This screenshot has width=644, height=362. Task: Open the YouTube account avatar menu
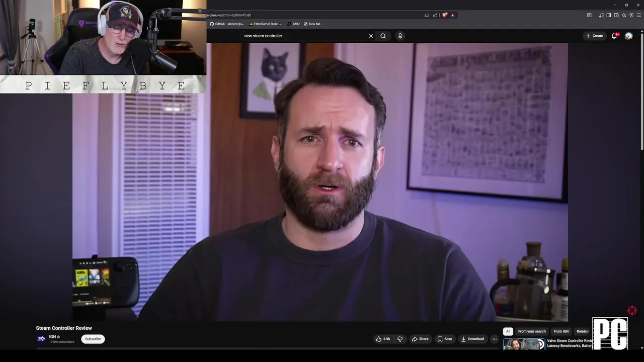tap(628, 36)
